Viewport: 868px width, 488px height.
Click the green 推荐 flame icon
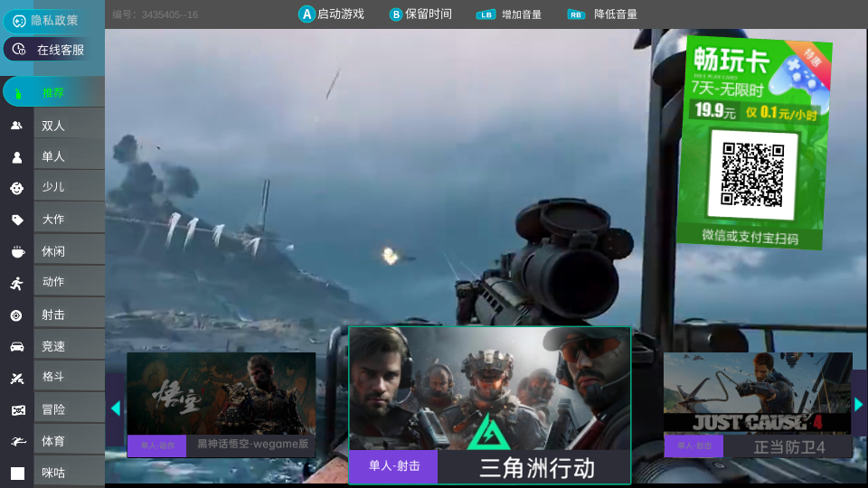[18, 93]
